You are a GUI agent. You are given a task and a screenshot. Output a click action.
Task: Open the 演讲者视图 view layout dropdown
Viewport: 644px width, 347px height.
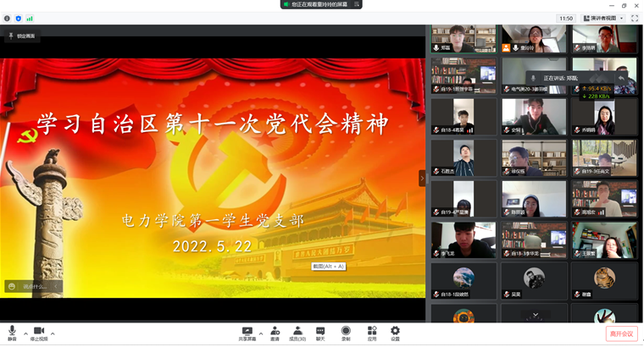coord(603,18)
